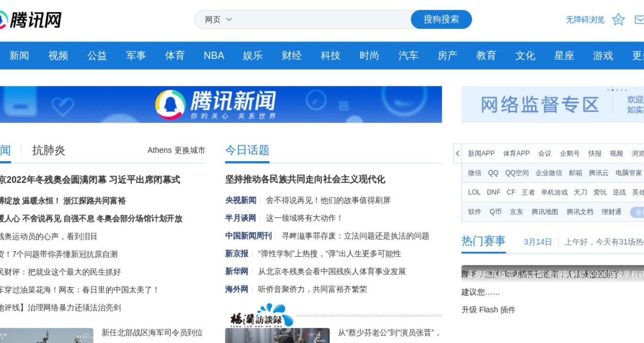Go to the 游戏 section
Image resolution: width=644 pixels, height=343 pixels.
point(603,56)
